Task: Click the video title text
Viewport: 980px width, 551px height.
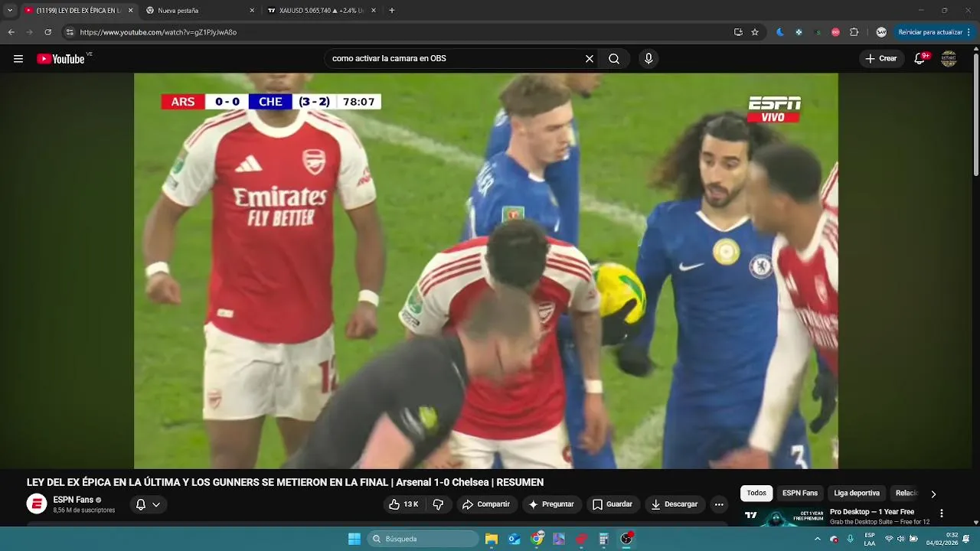Action: [285, 482]
